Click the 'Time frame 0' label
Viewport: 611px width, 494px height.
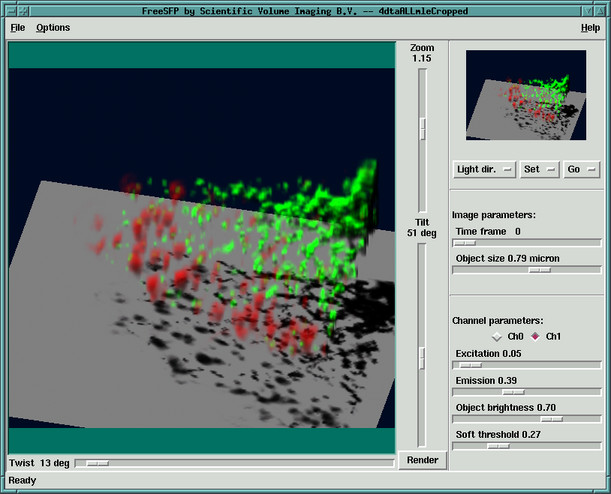pyautogui.click(x=488, y=232)
